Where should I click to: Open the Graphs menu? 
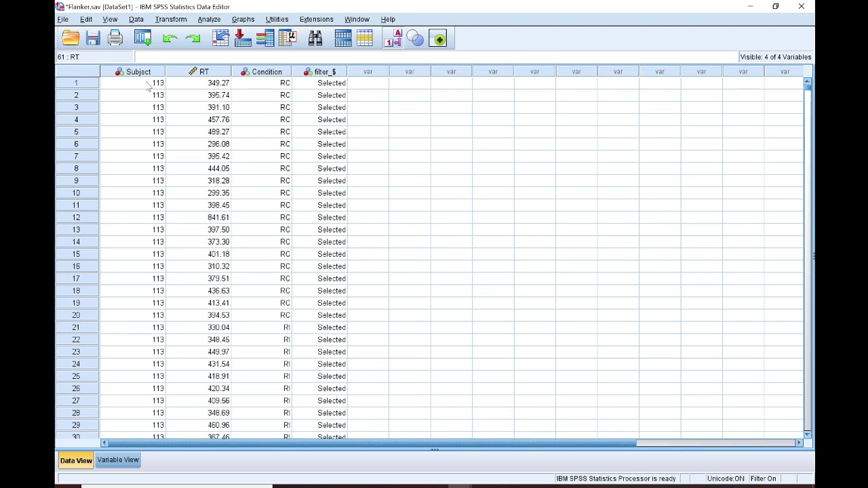pos(243,20)
